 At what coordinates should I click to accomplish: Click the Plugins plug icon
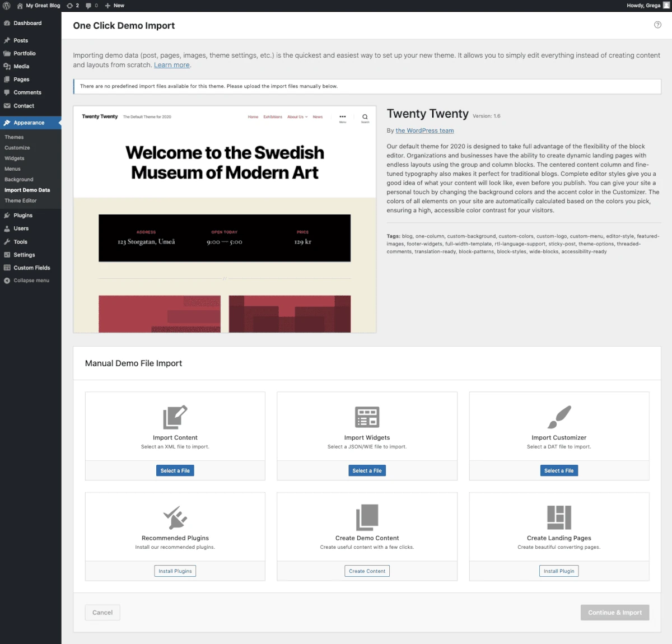pos(7,216)
